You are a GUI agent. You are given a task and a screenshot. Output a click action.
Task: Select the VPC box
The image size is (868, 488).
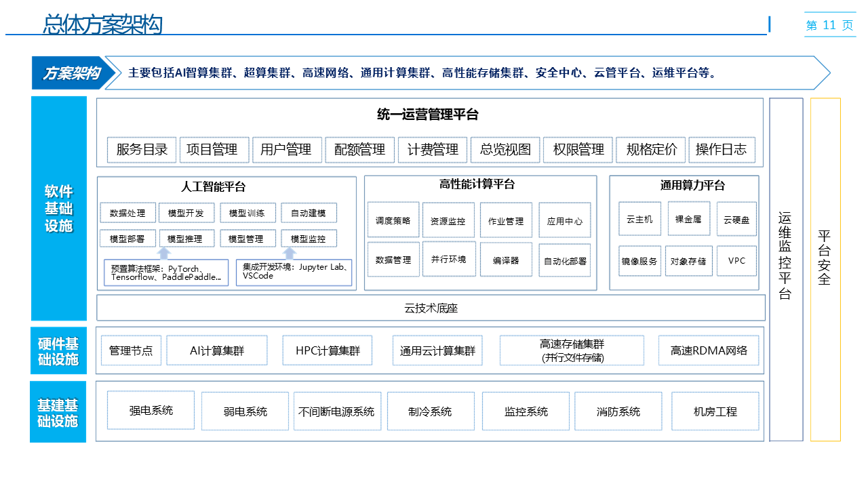pos(736,261)
